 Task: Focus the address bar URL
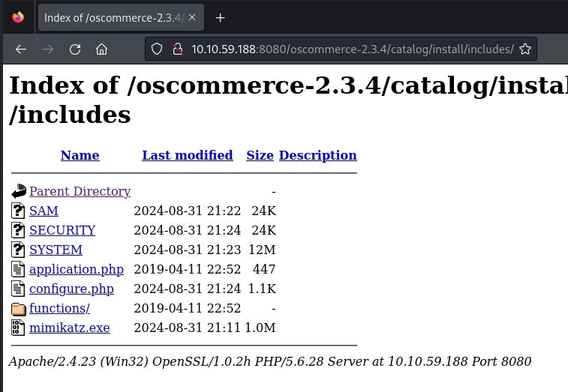(x=352, y=49)
